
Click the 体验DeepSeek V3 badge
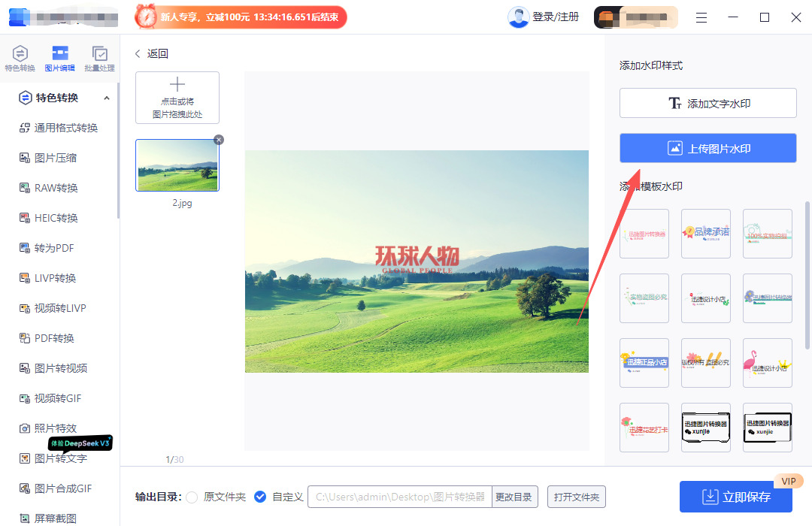click(80, 443)
